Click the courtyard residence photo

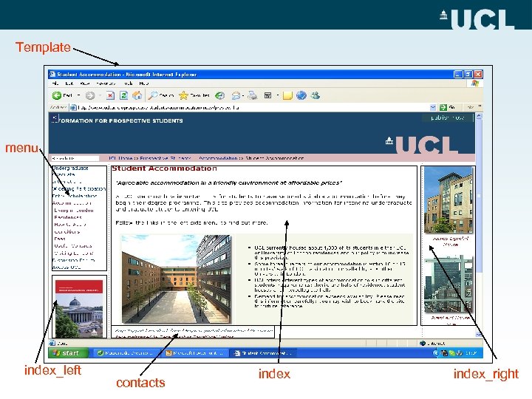pos(176,279)
